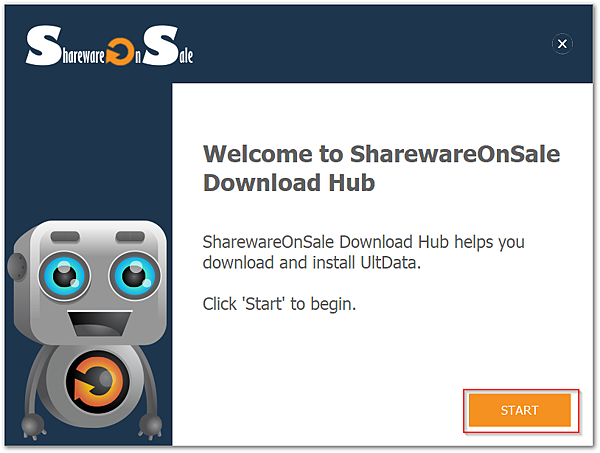Click the Welcome to SharewareOnSale heading
600x453 pixels.
382,155
